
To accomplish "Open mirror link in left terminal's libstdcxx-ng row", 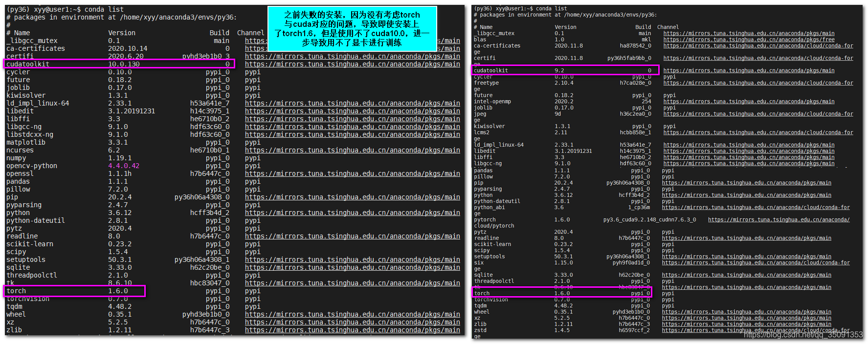I will coord(352,134).
